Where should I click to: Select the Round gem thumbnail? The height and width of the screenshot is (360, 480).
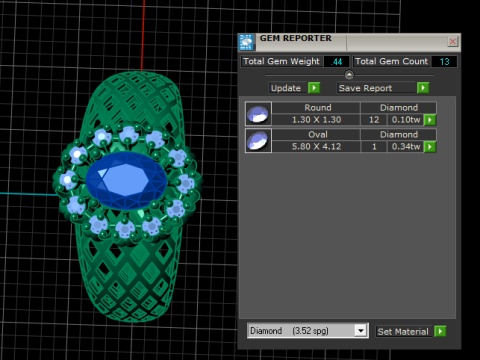258,114
